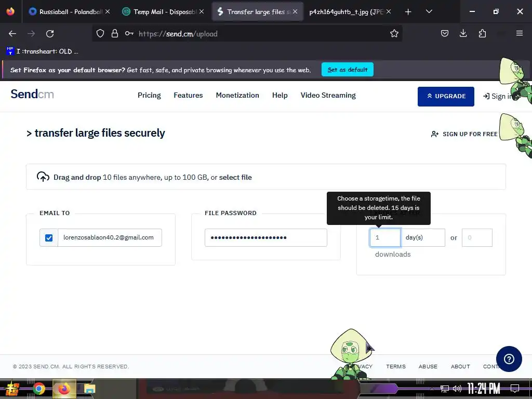Viewport: 532px width, 399px height.
Task: Click the downloads limit number field
Action: click(x=477, y=237)
